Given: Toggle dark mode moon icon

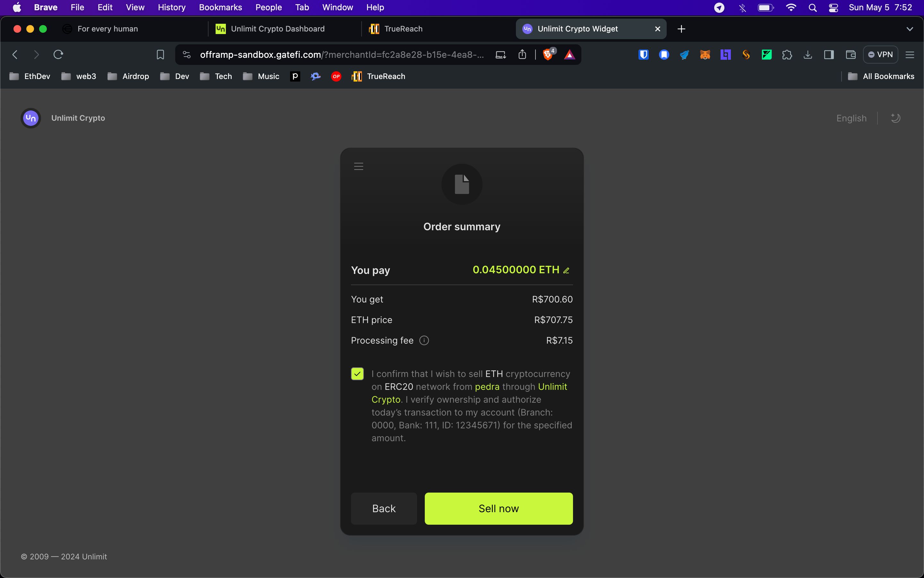Looking at the screenshot, I should pyautogui.click(x=895, y=118).
